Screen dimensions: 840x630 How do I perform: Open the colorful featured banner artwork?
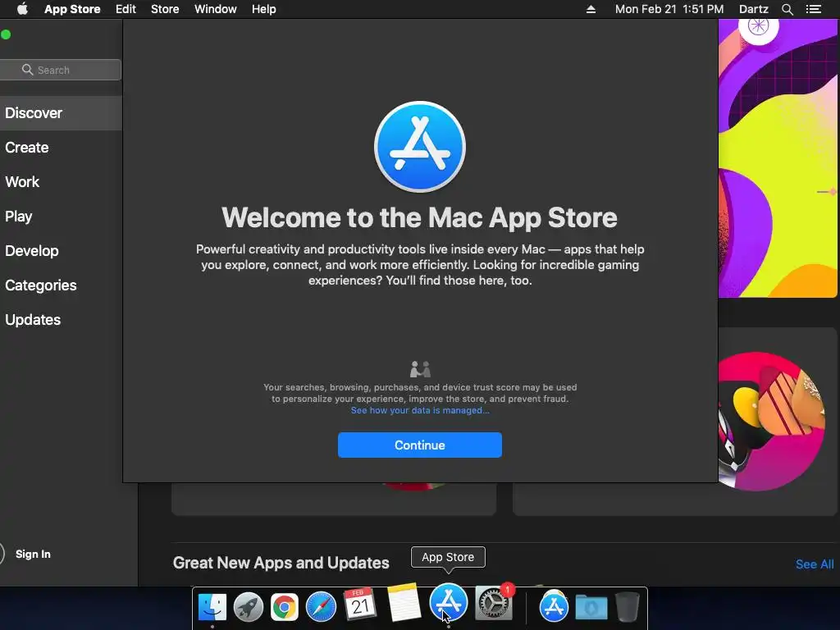[778, 158]
